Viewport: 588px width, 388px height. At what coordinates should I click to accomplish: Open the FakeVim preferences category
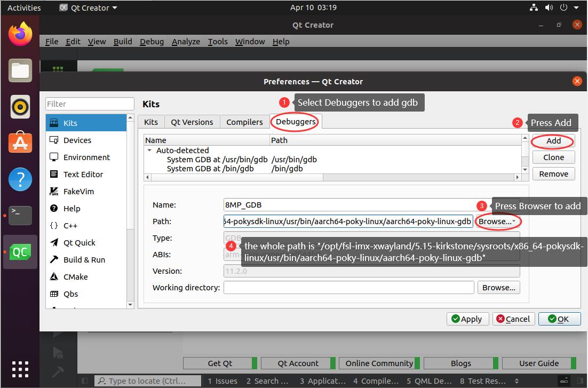[x=86, y=192]
